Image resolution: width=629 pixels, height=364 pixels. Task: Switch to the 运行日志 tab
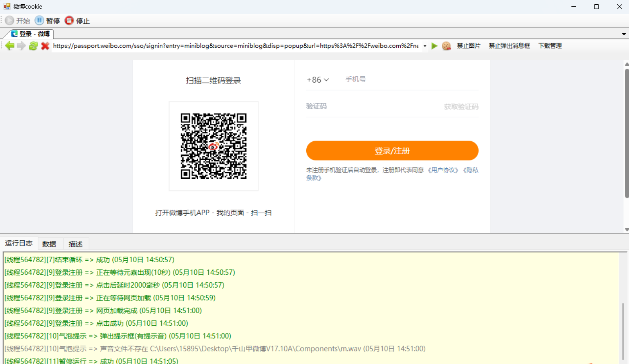(19, 243)
